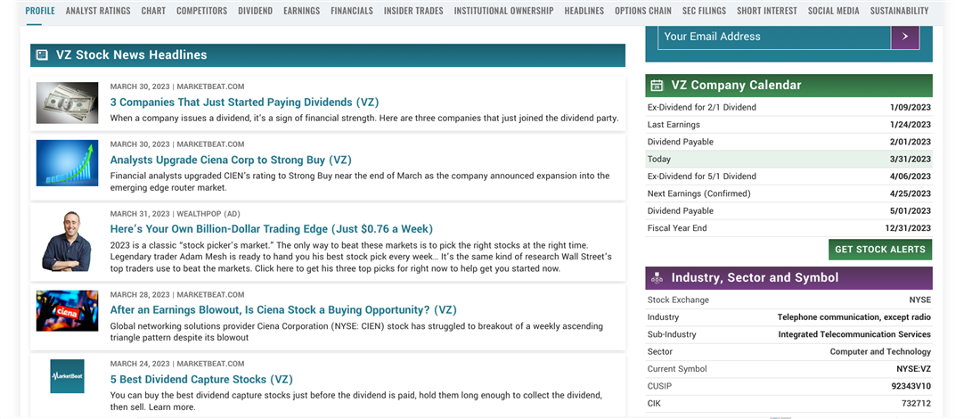Click the newspaper icon beside VZ Stock News Headlines

coord(42,55)
